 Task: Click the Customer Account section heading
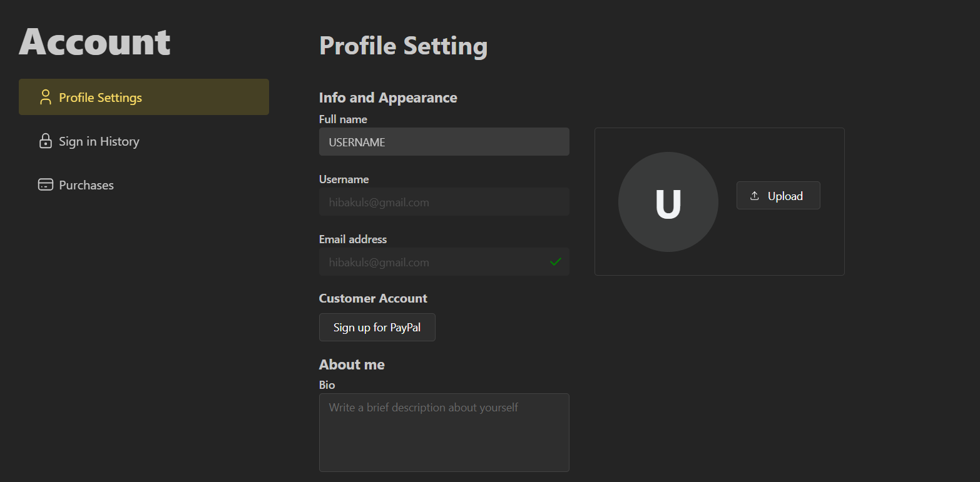pyautogui.click(x=373, y=298)
